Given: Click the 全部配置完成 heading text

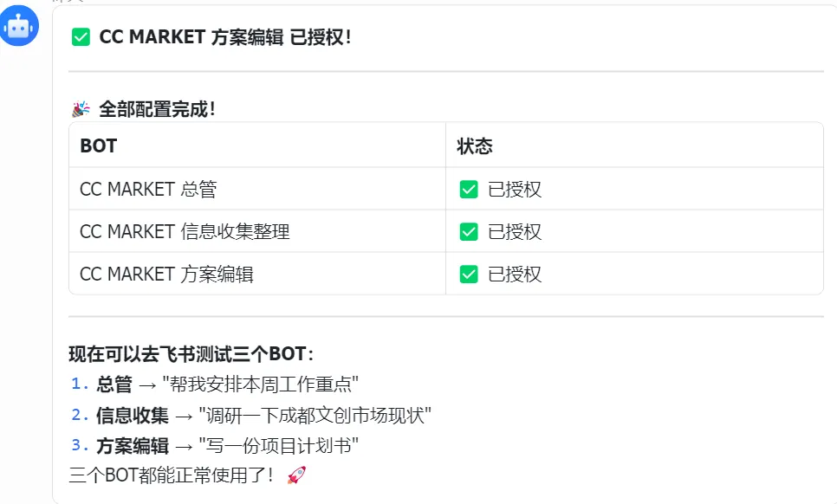Looking at the screenshot, I should coord(157,110).
